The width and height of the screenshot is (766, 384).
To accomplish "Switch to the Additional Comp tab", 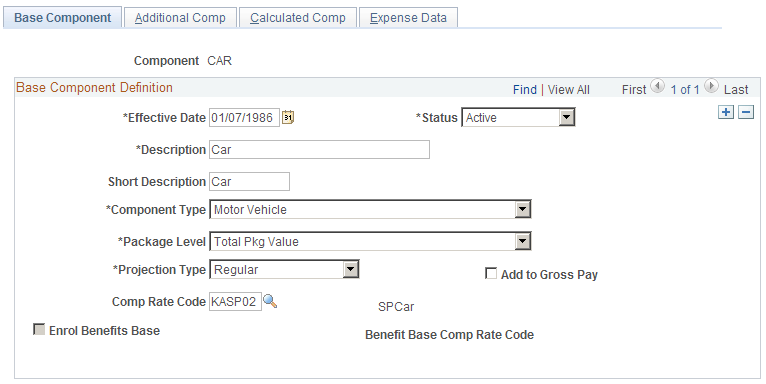I will (180, 18).
